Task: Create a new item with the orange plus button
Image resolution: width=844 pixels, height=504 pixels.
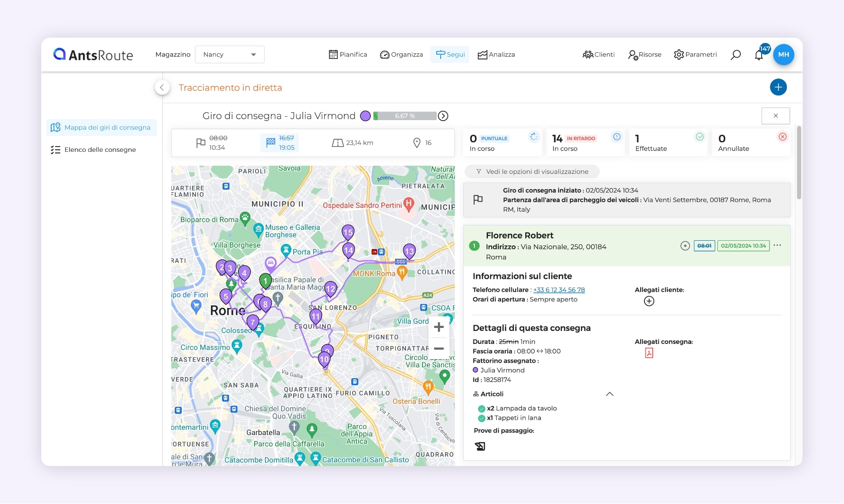Action: pos(779,87)
